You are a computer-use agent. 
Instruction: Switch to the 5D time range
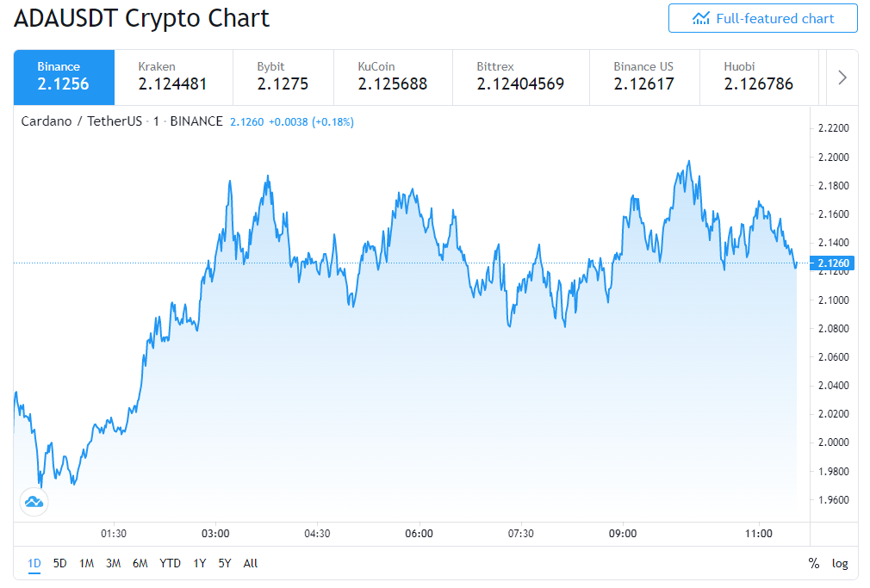[x=60, y=564]
